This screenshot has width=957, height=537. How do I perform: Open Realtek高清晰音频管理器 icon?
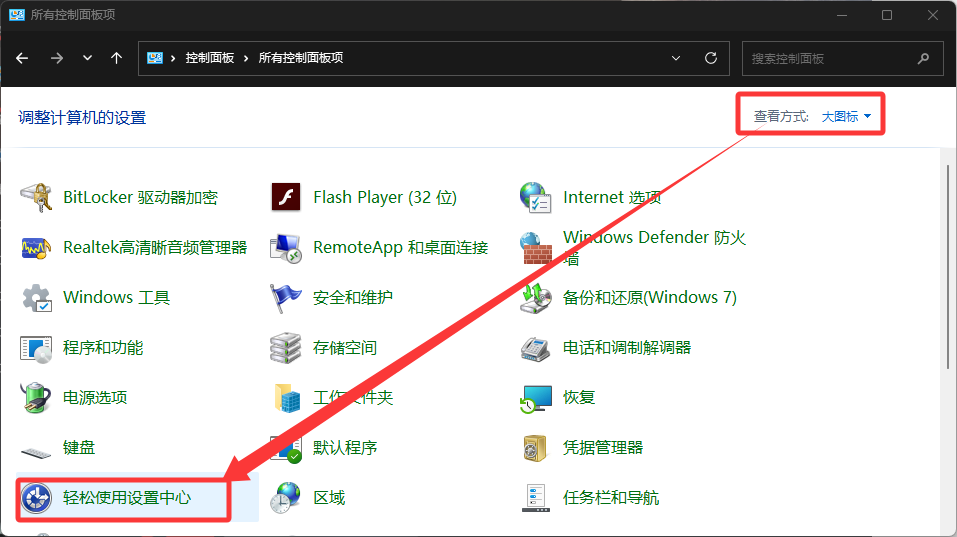pyautogui.click(x=37, y=247)
